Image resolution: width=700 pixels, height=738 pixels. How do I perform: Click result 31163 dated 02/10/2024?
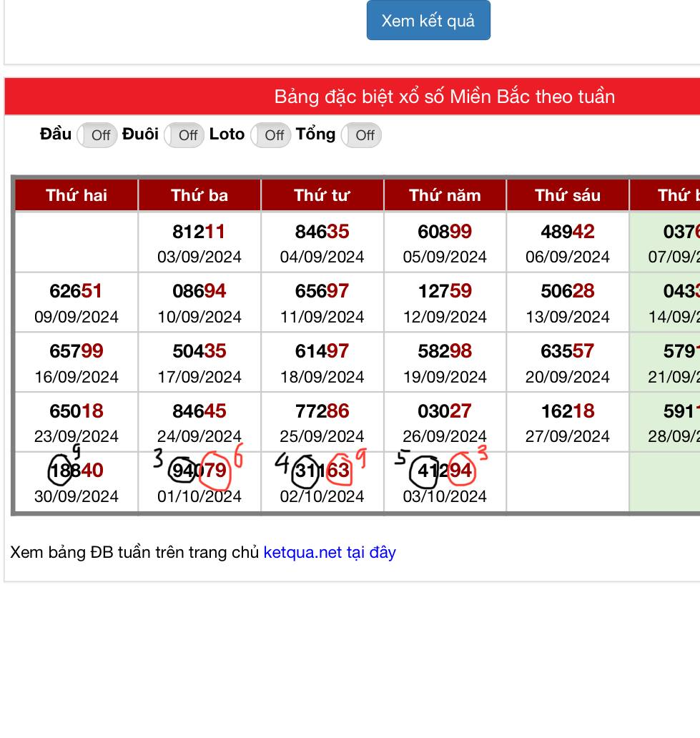tap(322, 471)
